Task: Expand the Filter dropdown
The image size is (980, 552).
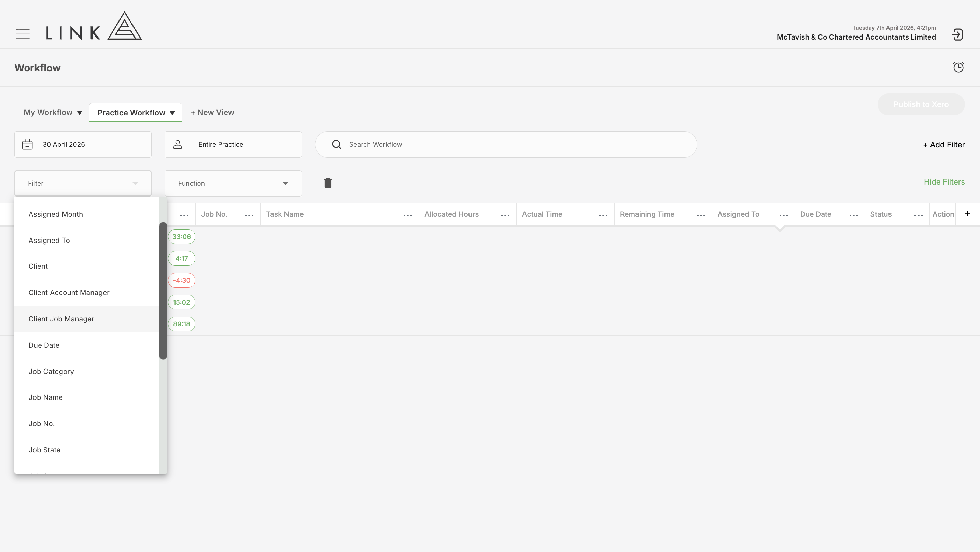Action: pyautogui.click(x=83, y=183)
